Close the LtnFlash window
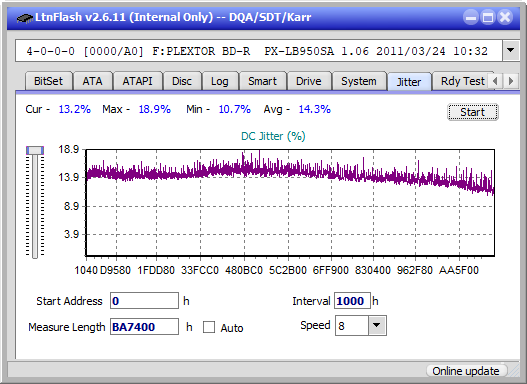 click(x=505, y=17)
